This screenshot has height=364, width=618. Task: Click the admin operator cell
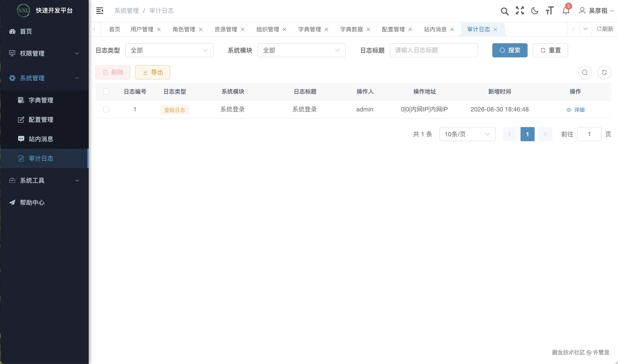pyautogui.click(x=365, y=109)
